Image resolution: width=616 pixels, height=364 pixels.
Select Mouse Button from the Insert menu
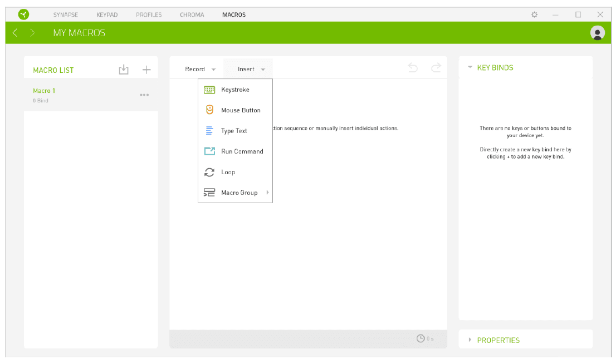pos(240,110)
